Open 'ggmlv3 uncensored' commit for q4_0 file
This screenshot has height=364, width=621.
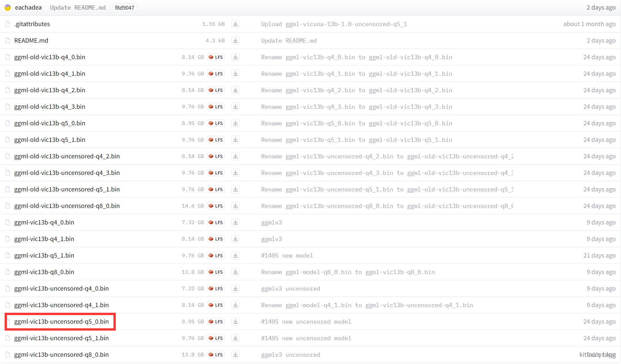point(290,289)
